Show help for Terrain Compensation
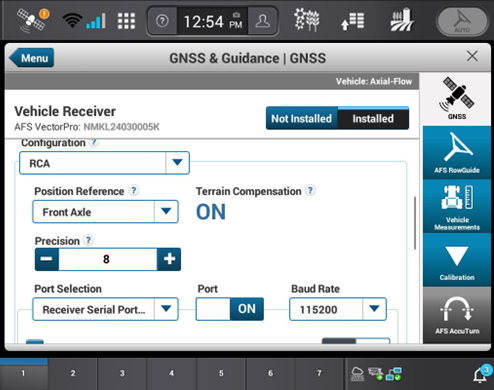The image size is (494, 390). (x=310, y=190)
